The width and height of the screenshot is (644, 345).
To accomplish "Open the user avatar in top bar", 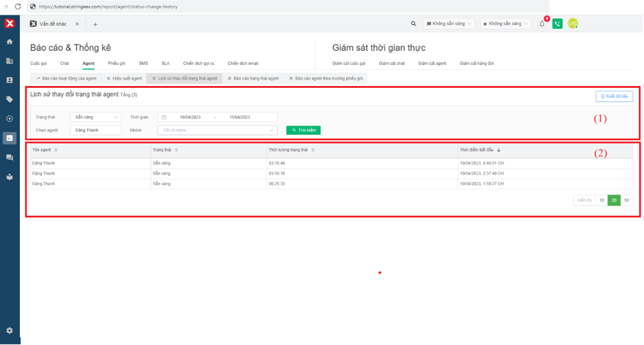I will (573, 24).
